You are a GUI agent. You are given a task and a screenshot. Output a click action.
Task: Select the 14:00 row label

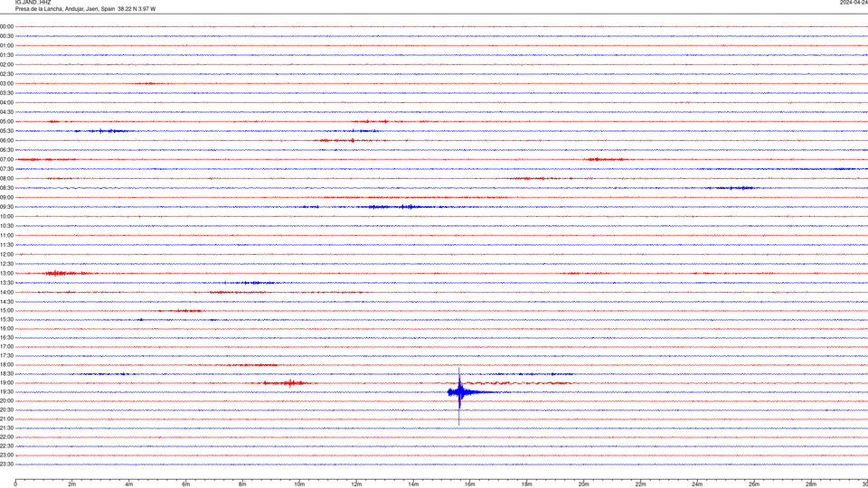[6, 292]
